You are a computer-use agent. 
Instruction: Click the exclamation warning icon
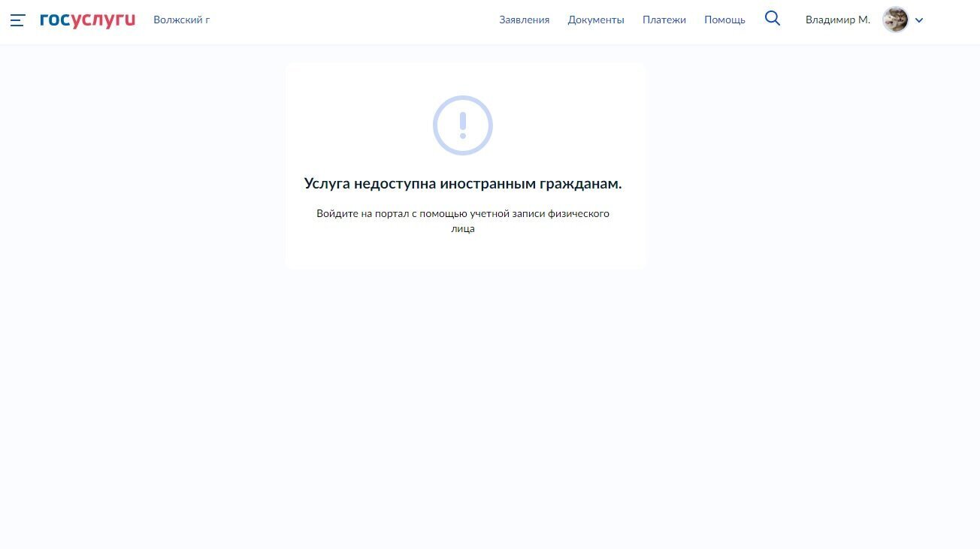(462, 125)
